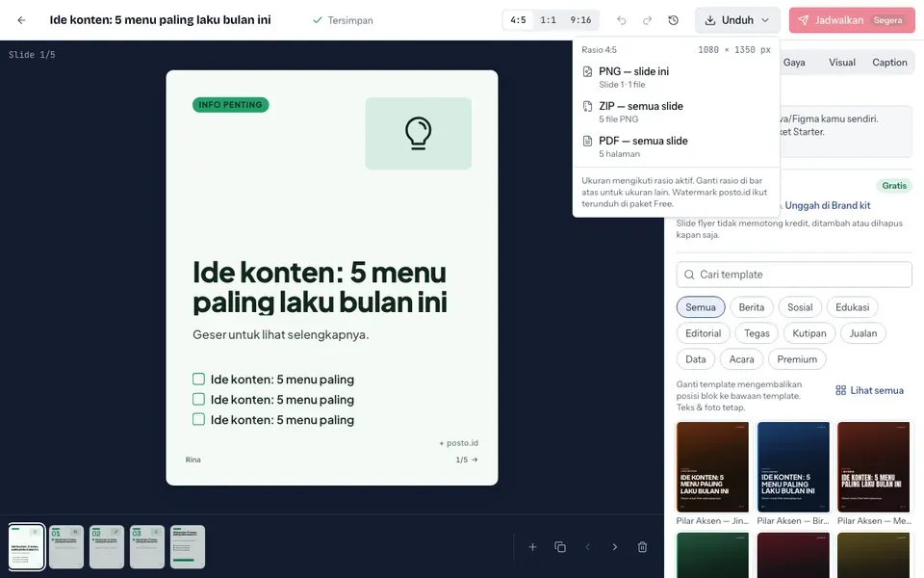This screenshot has width=924, height=578.
Task: Open slide 03 thumbnail in filmstrip
Action: [x=146, y=547]
